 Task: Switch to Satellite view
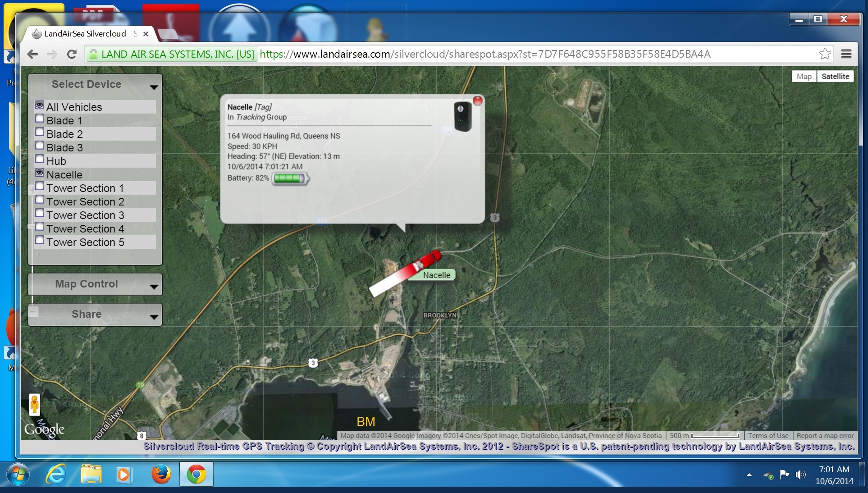point(835,77)
